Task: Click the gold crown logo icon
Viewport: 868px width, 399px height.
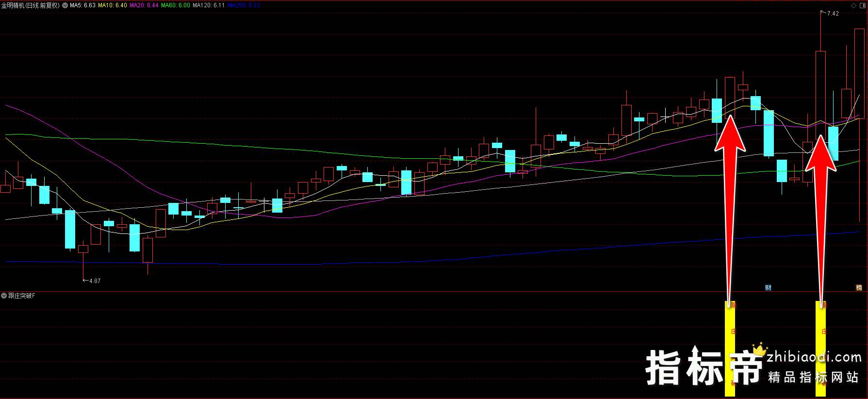Action: click(760, 349)
